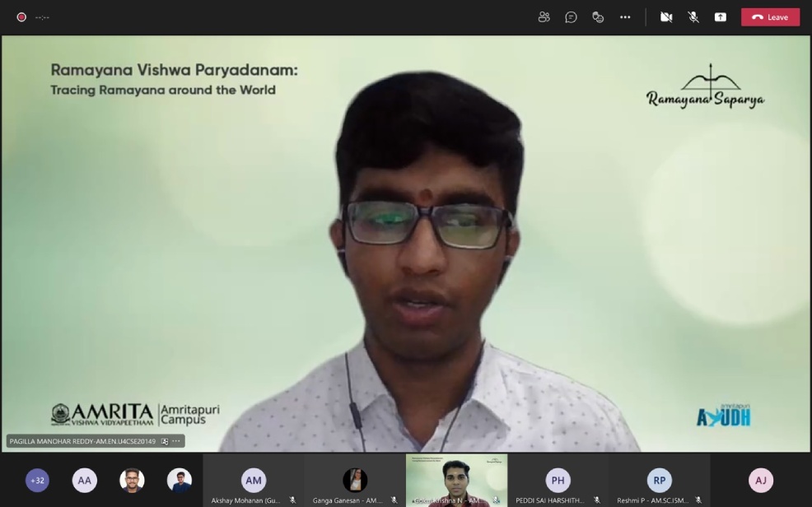This screenshot has width=812, height=507.
Task: Open the reactions and raise hand menu
Action: point(598,17)
